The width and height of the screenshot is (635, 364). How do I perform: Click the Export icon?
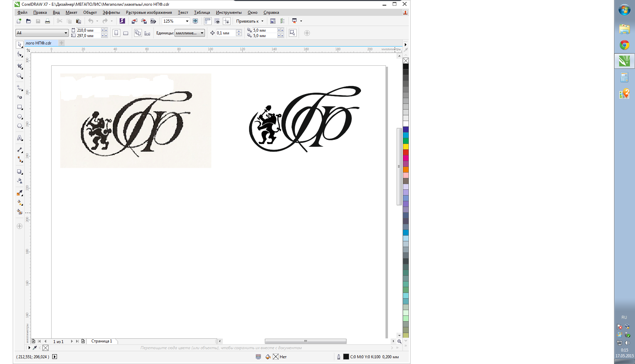click(144, 21)
